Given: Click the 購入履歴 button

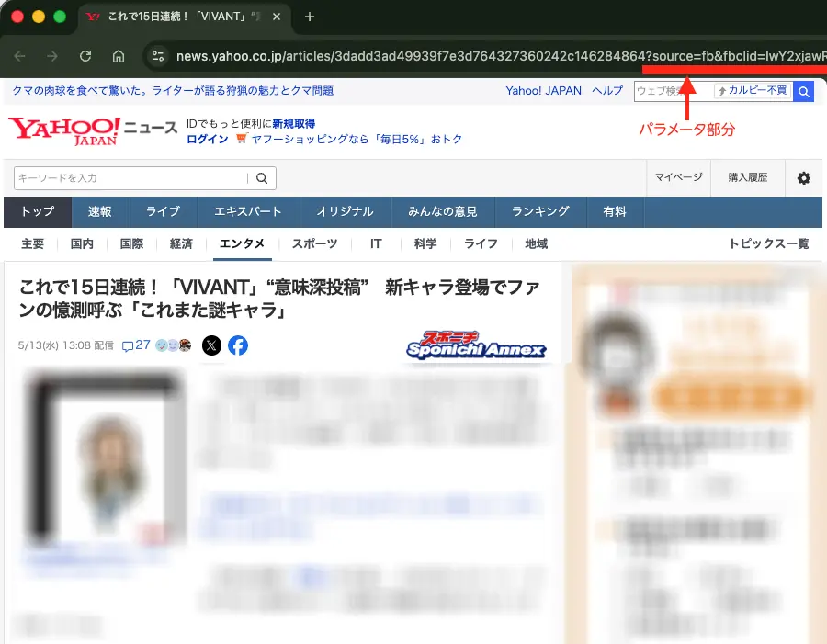Looking at the screenshot, I should pyautogui.click(x=748, y=177).
